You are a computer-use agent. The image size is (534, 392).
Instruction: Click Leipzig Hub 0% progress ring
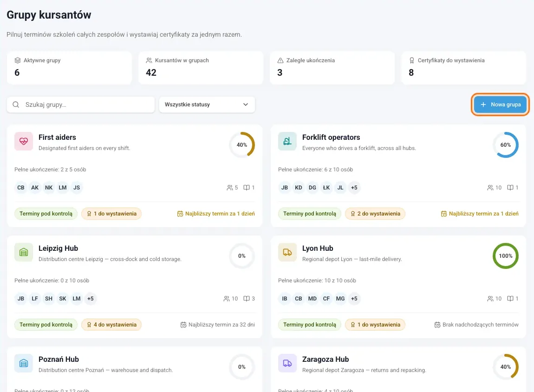[242, 256]
